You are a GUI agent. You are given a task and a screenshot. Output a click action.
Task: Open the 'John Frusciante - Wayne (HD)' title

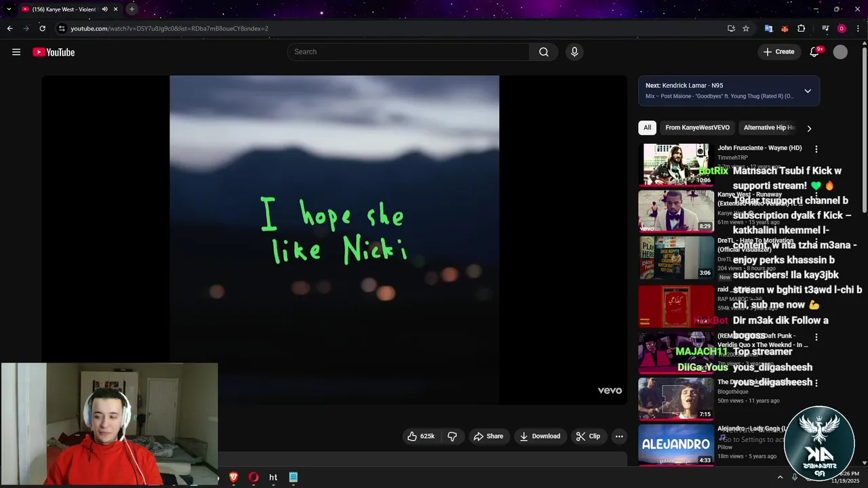pos(759,148)
